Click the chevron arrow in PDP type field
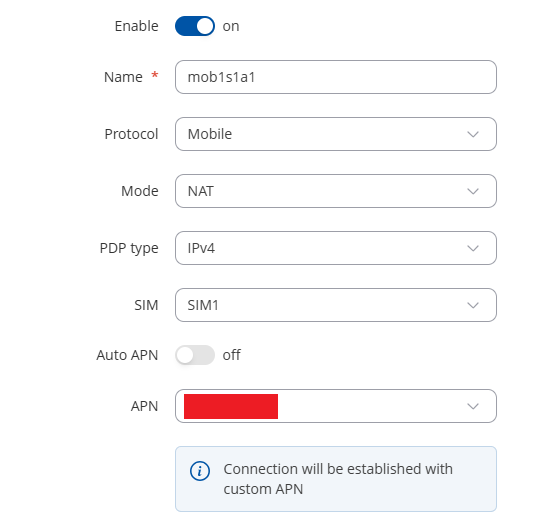Screen dimensions: 541x526 [473, 248]
